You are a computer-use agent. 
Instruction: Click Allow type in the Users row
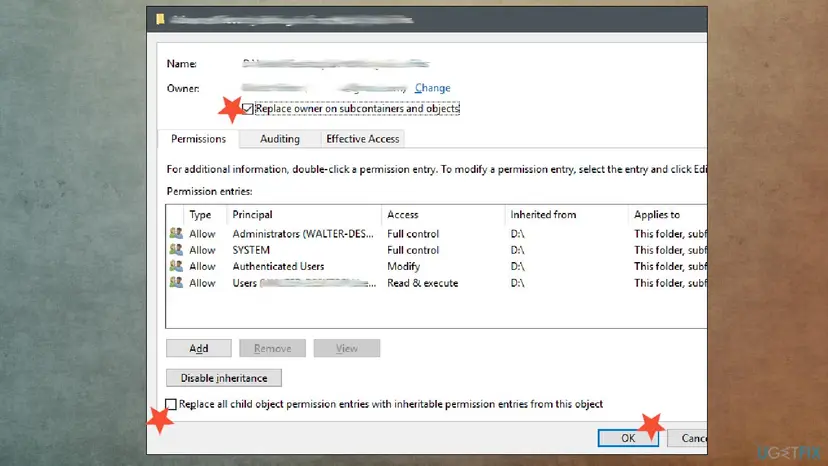202,283
